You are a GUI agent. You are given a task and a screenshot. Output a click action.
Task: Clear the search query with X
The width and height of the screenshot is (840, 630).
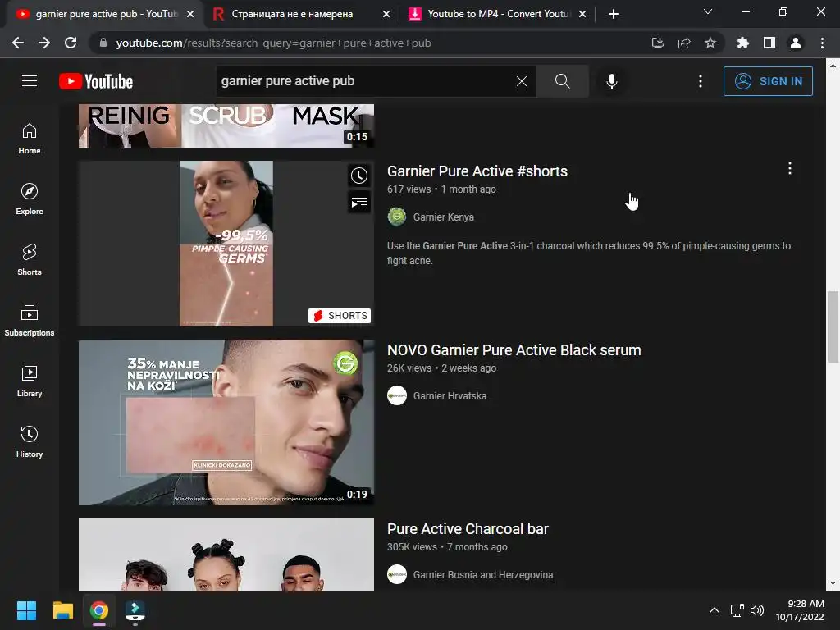pyautogui.click(x=521, y=81)
